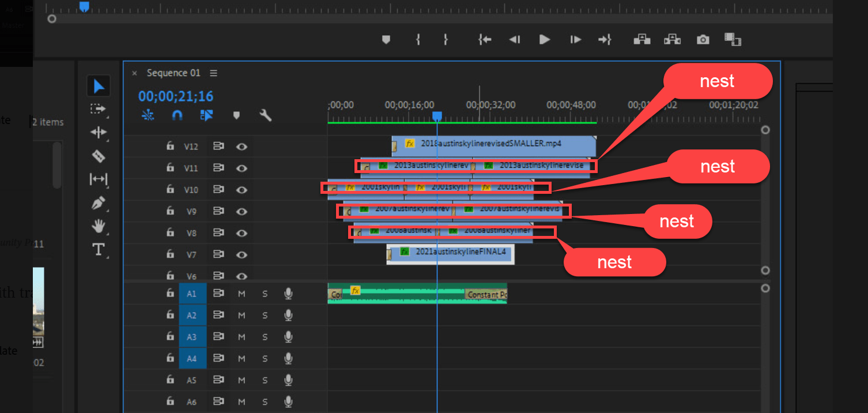868x413 pixels.
Task: Click the Play button
Action: pos(544,39)
